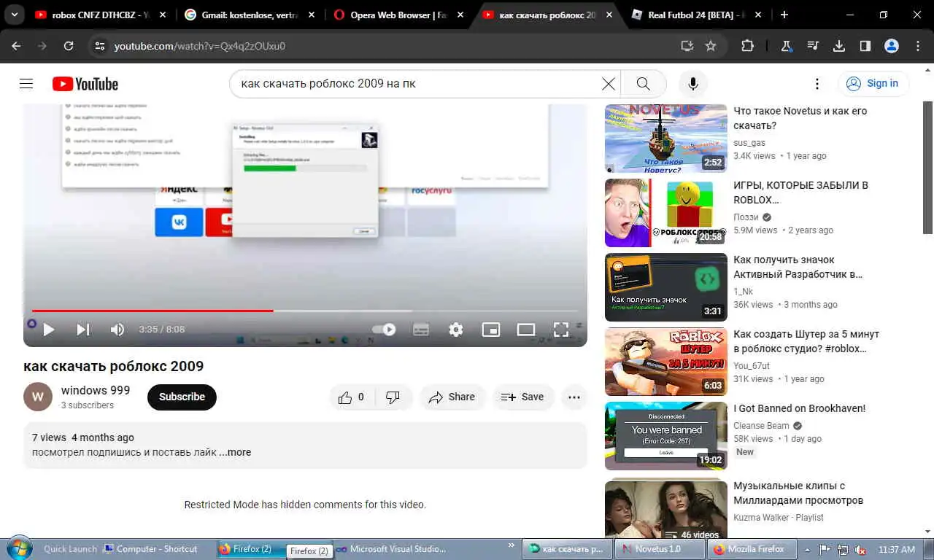Toggle the browser side panel

(865, 46)
